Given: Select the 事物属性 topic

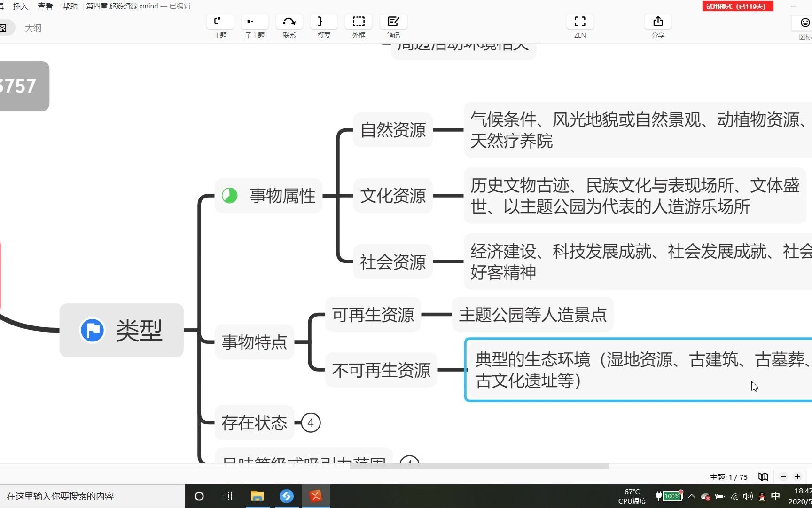Looking at the screenshot, I should (x=268, y=195).
